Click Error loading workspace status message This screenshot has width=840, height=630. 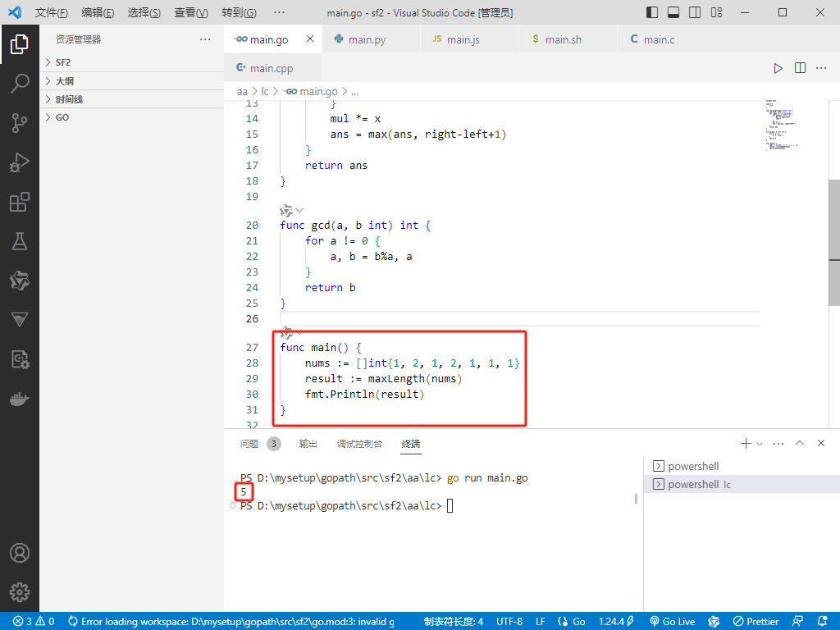231,622
